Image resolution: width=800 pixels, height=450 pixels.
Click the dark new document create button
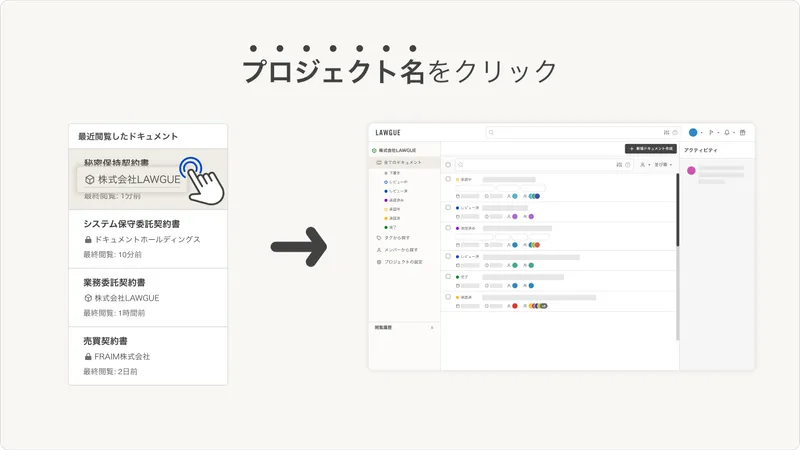(x=651, y=148)
